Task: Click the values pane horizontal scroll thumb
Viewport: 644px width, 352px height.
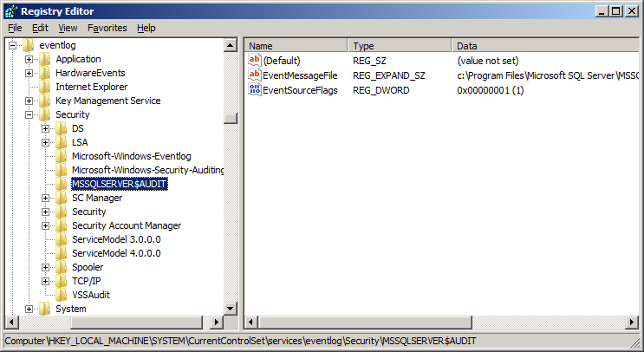Action: (365, 323)
